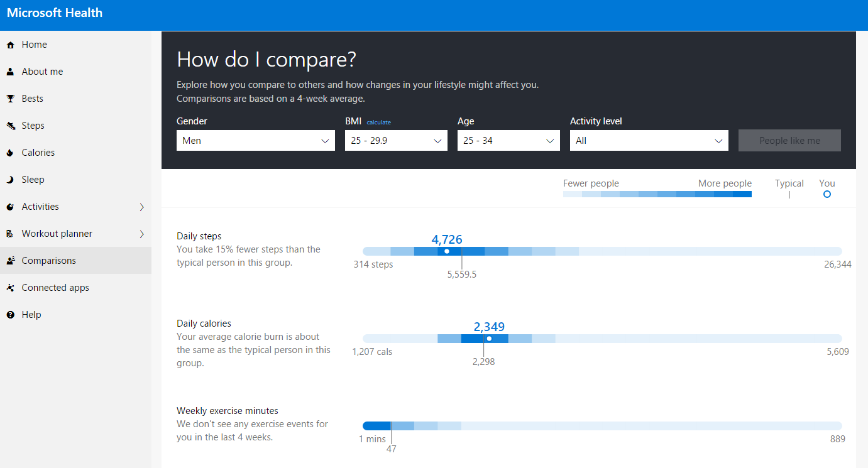Click the Microsoft Health header title
This screenshot has width=868, height=468.
point(54,13)
